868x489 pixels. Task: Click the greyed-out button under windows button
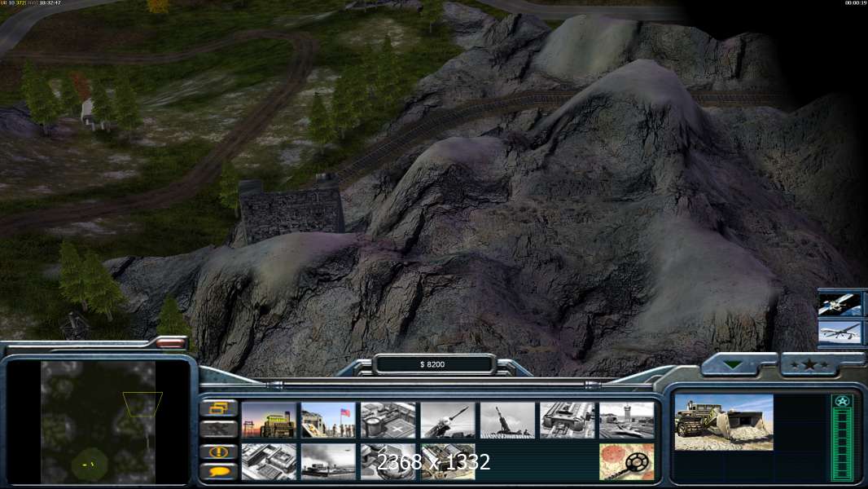tap(219, 429)
